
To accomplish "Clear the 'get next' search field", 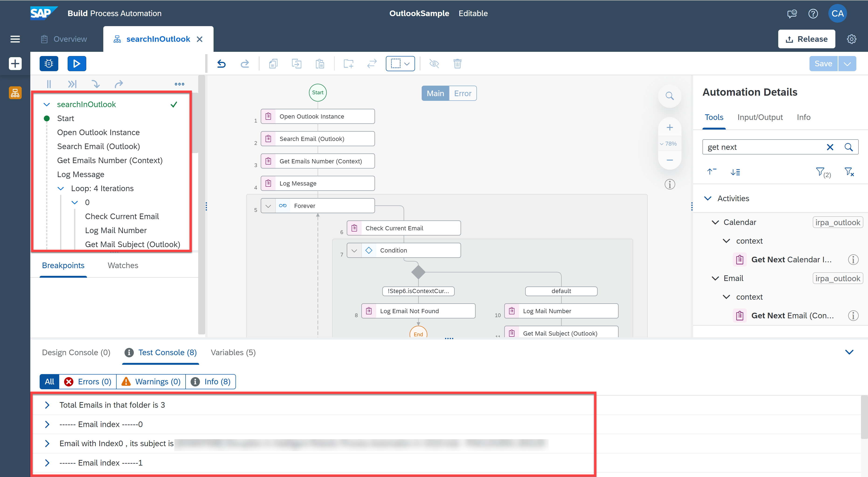I will click(830, 147).
